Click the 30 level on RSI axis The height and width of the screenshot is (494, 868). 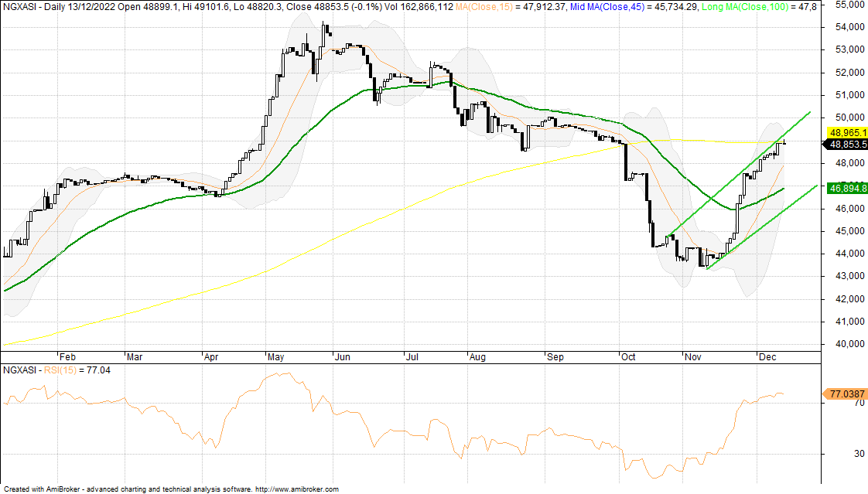[859, 454]
